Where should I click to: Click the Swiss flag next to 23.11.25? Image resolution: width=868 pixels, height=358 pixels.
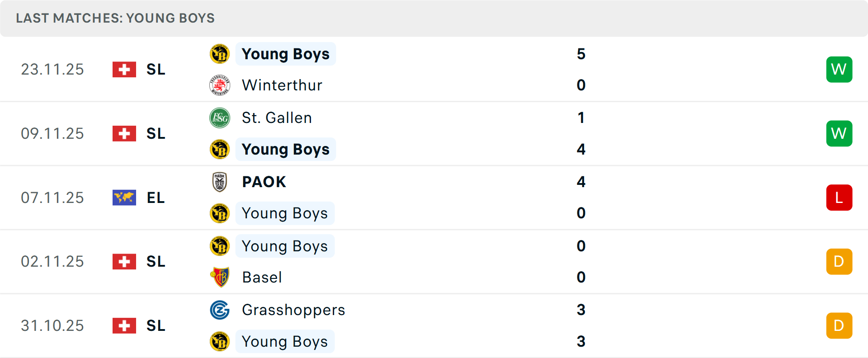(124, 70)
